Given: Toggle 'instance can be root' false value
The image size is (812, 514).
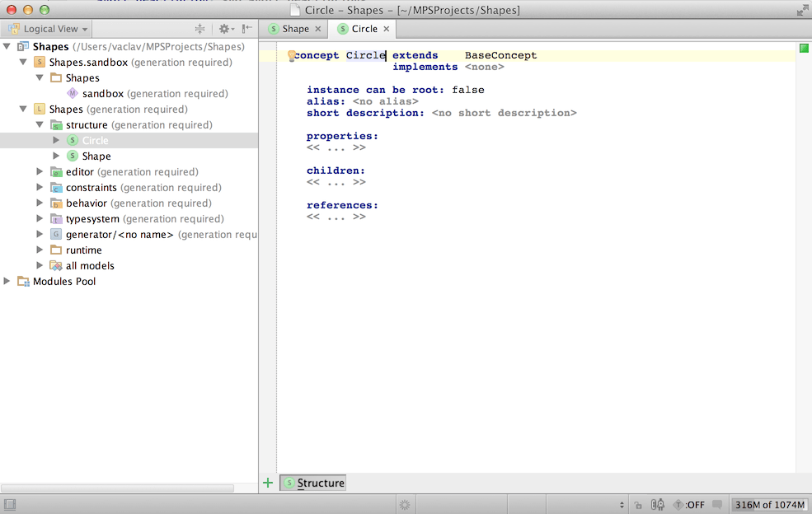Looking at the screenshot, I should pos(467,90).
